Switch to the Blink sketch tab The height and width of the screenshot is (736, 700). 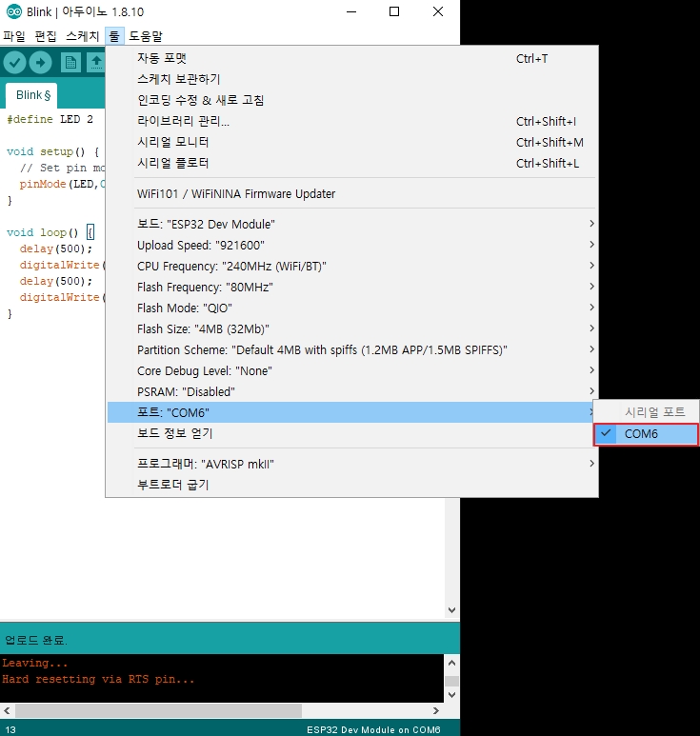32,95
